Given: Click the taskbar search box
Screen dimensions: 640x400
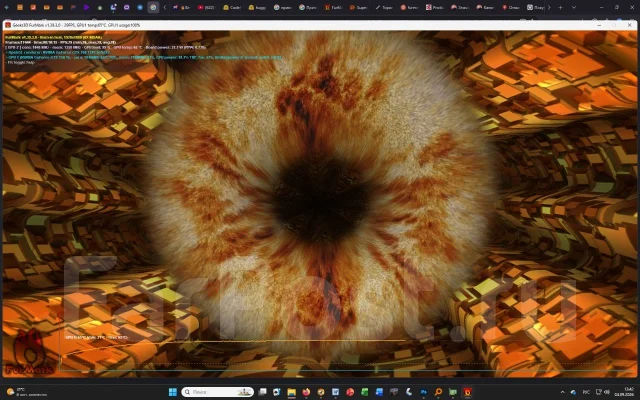Looking at the screenshot, I should point(217,392).
